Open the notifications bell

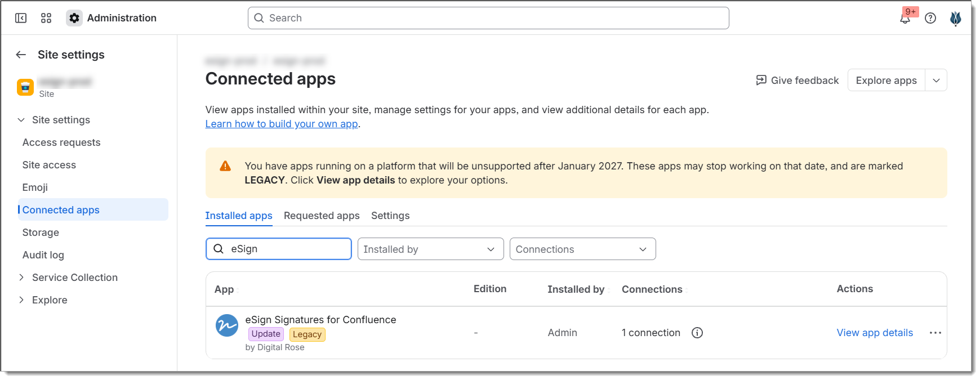point(905,18)
